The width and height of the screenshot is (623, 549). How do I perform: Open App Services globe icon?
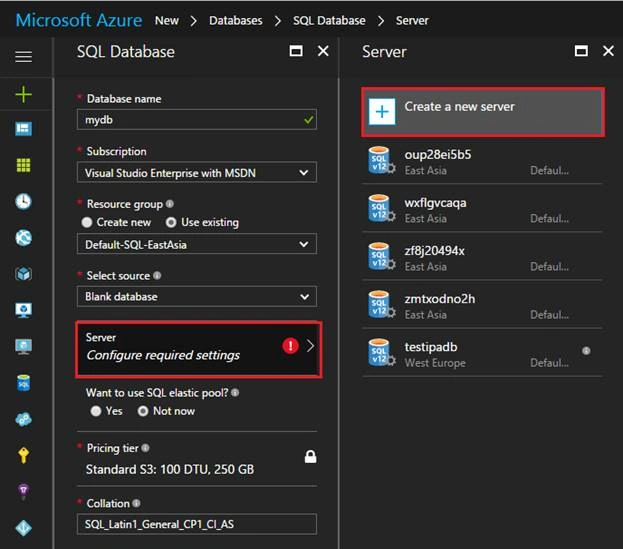23,238
